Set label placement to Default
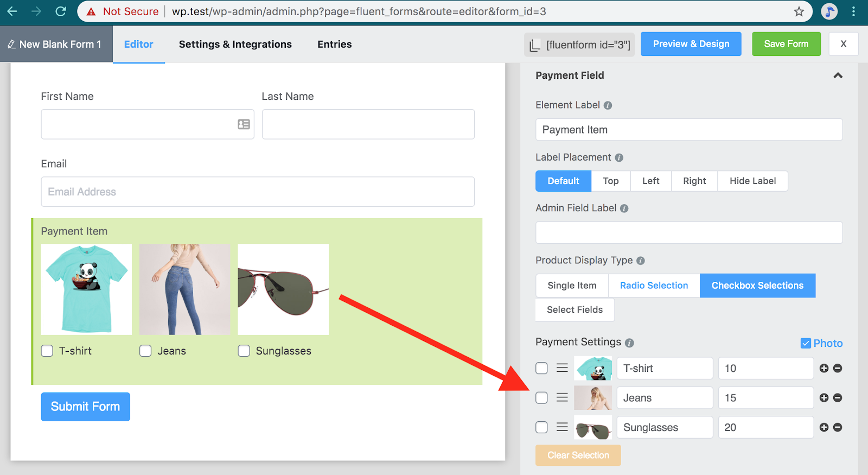Image resolution: width=868 pixels, height=475 pixels. click(x=563, y=181)
